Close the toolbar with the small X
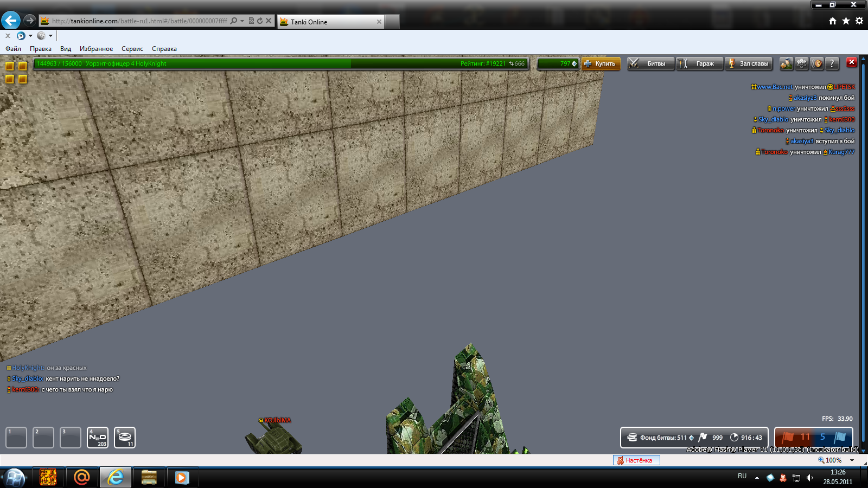868x488 pixels. click(8, 36)
